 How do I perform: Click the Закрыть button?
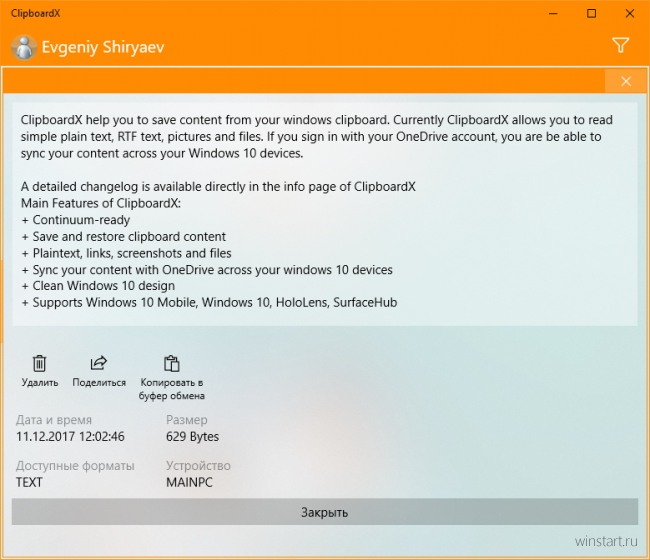click(x=325, y=512)
